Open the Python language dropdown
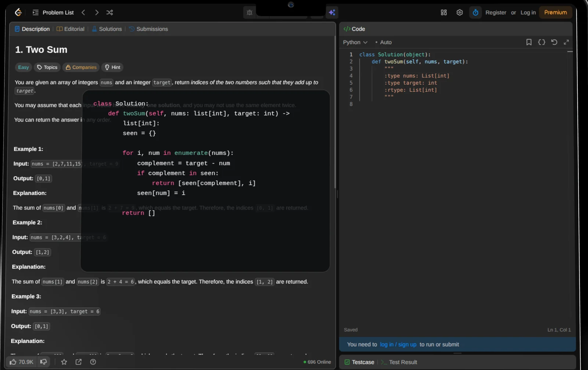The image size is (588, 370). [355, 42]
